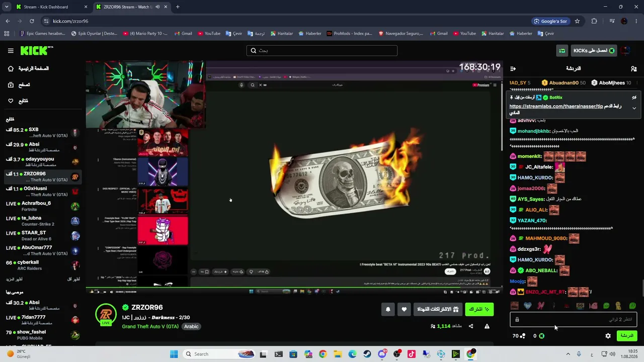Click the address bar kick.com/zrzor96
The width and height of the screenshot is (644, 362).
(70, 21)
